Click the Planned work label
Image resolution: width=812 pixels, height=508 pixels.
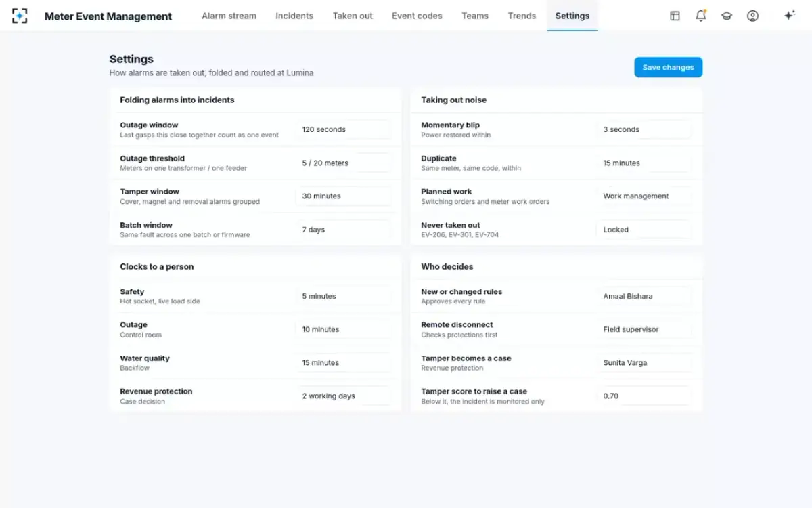point(447,192)
